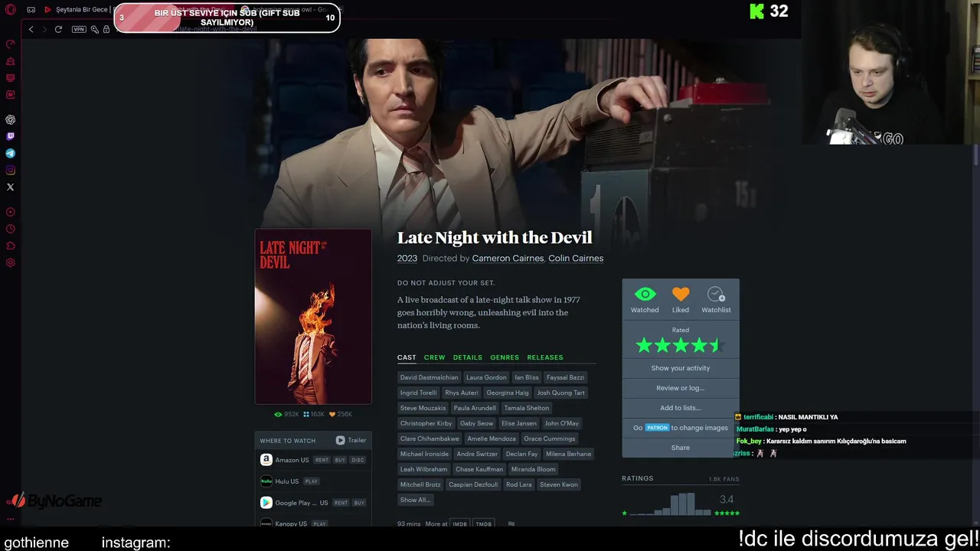
Task: Open cast member David Dastmalchian
Action: point(429,377)
